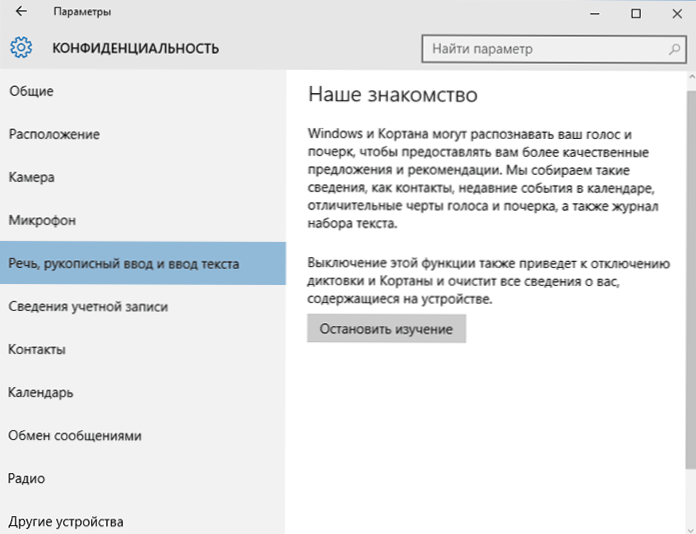
Task: Go back using the arrow icon
Action: 21,12
